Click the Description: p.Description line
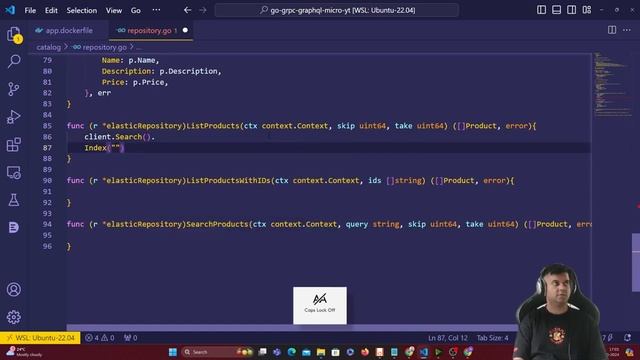Viewport: 640px width, 360px height. tap(161, 71)
